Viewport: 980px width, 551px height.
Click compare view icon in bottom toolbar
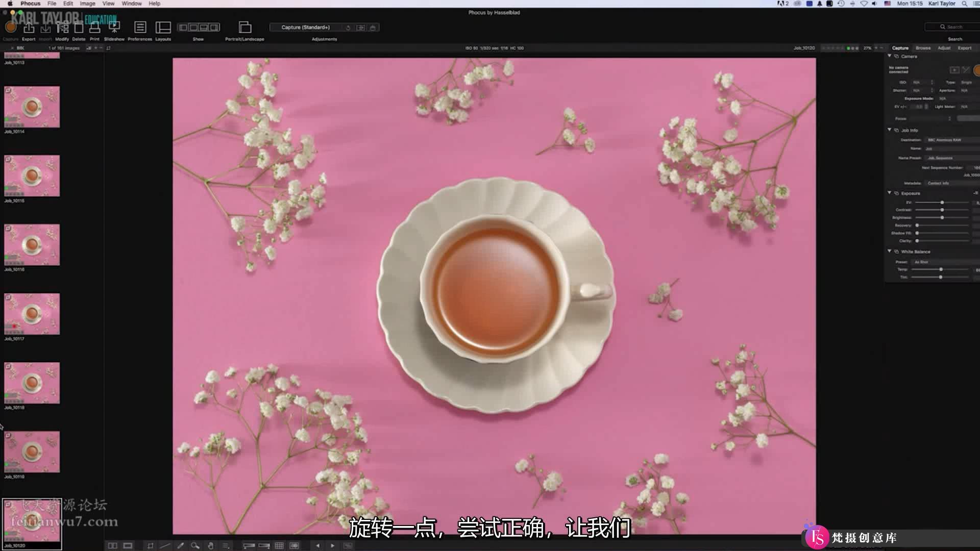click(112, 545)
